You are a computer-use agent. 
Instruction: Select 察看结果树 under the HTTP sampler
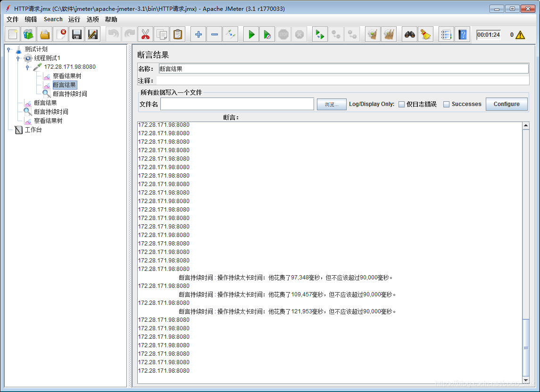(67, 76)
